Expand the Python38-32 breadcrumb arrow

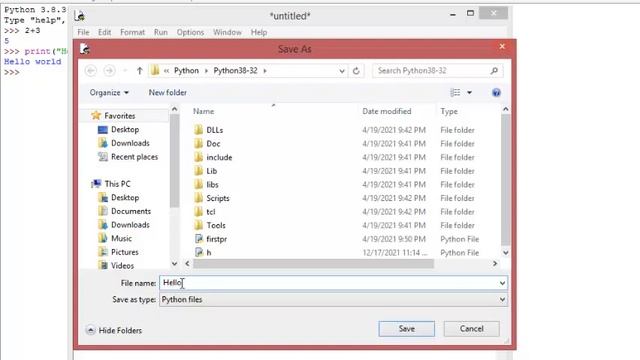[x=265, y=71]
